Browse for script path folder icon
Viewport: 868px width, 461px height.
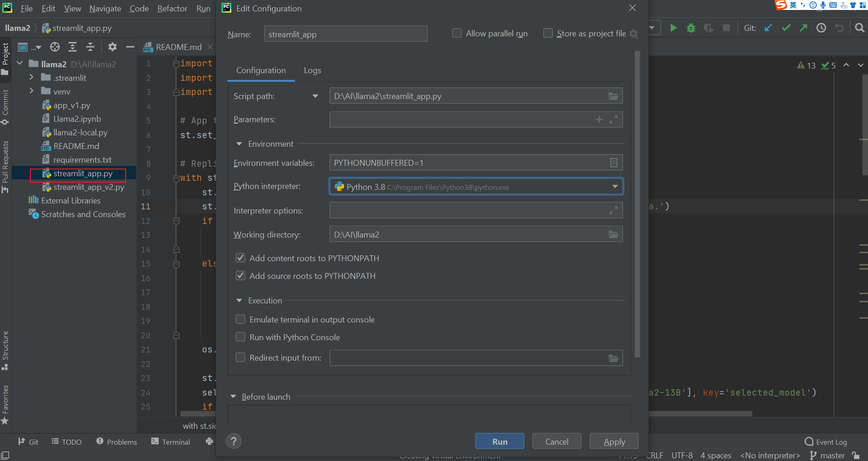pyautogui.click(x=613, y=96)
